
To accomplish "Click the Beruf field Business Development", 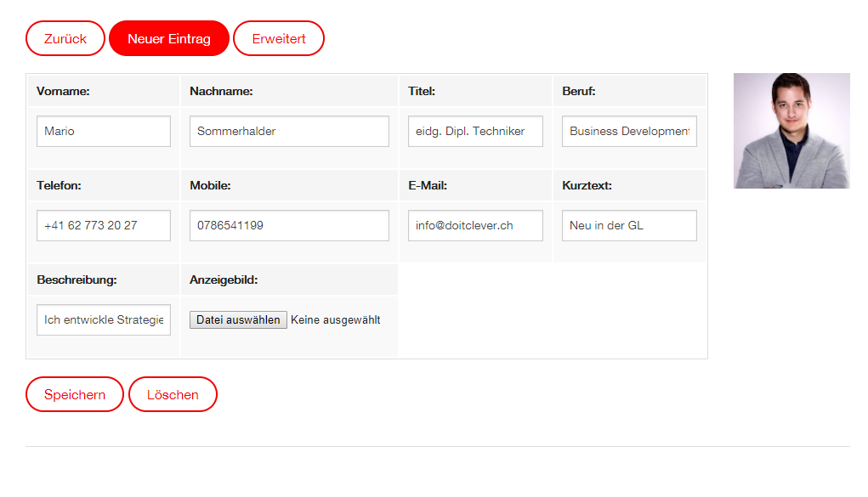I will (x=629, y=131).
